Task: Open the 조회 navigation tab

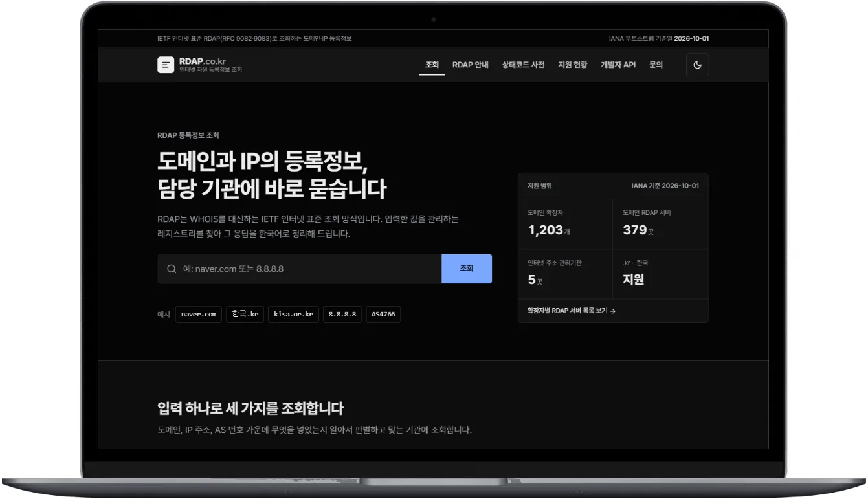Action: [x=432, y=65]
